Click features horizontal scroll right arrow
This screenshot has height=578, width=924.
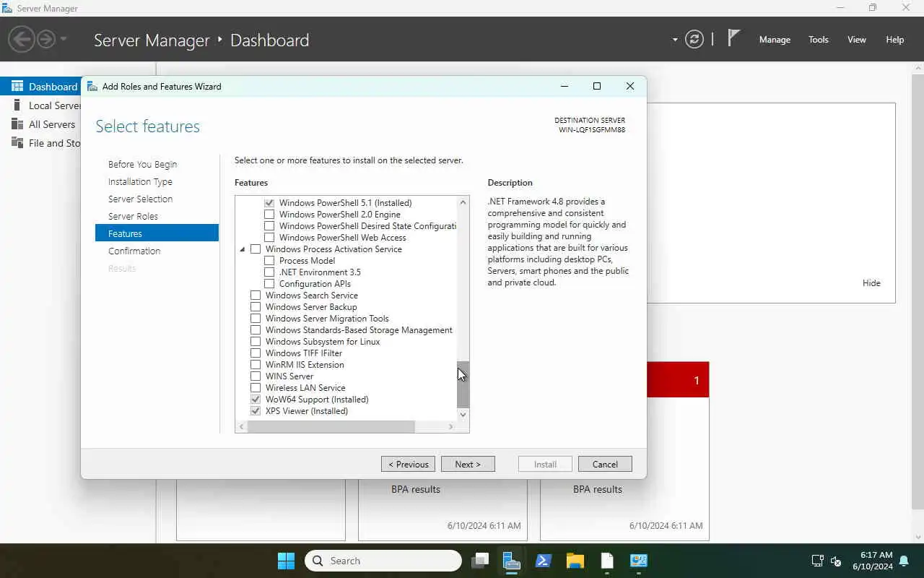[450, 427]
